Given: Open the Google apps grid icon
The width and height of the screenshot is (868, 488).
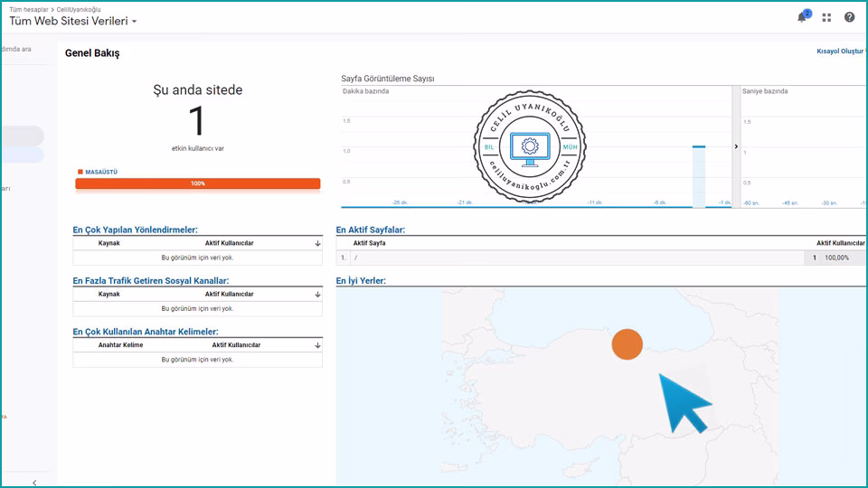Looking at the screenshot, I should (826, 18).
